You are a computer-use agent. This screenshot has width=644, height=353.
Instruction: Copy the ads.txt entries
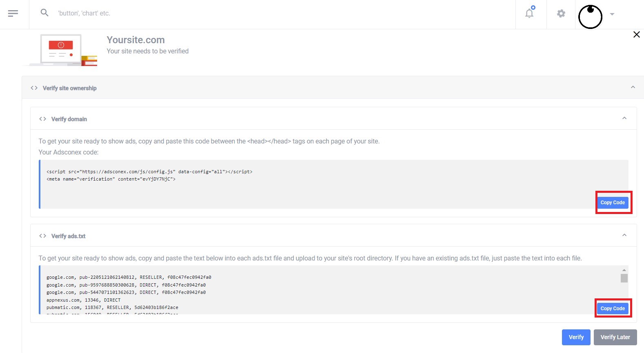pyautogui.click(x=613, y=309)
